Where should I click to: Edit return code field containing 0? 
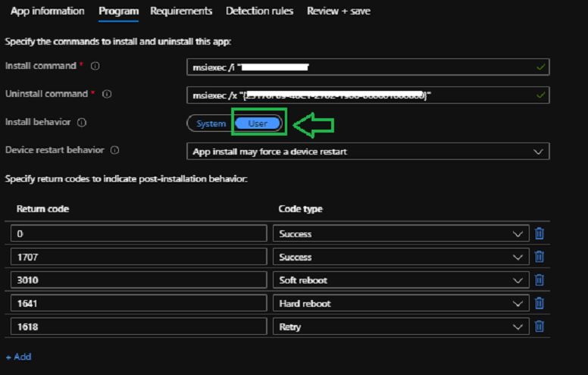click(139, 233)
